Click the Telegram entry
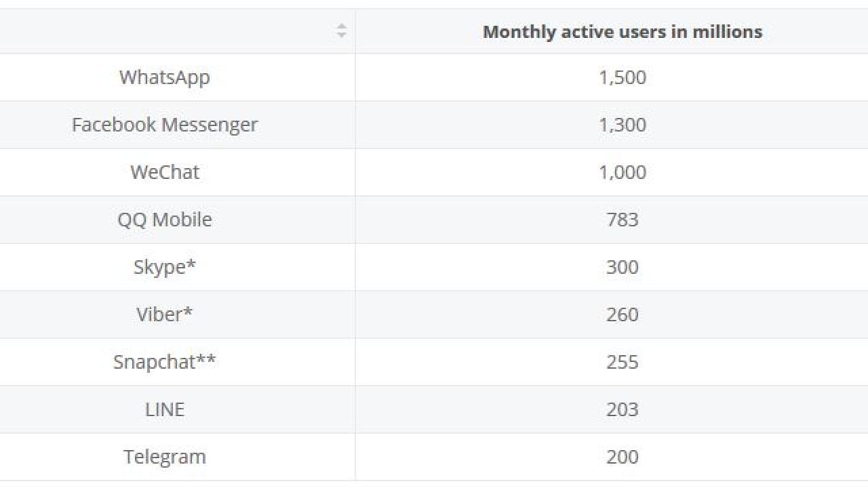This screenshot has width=868, height=488. coord(165,457)
